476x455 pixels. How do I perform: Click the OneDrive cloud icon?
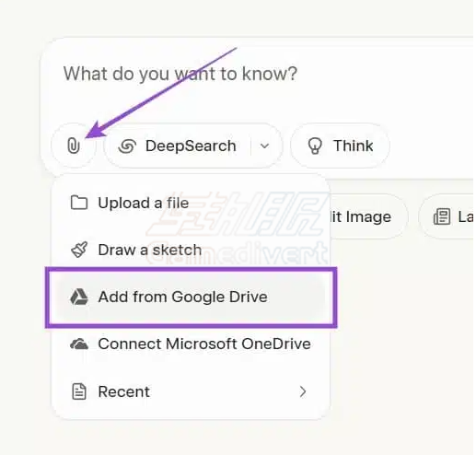pos(79,344)
